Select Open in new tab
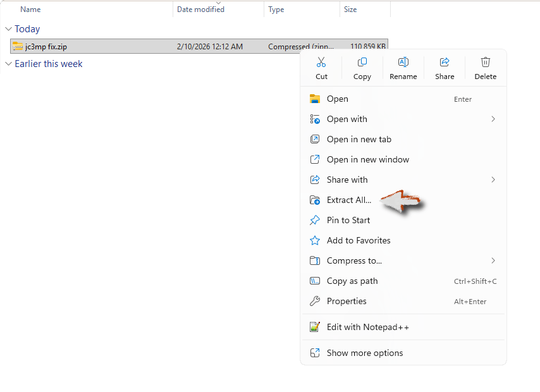The image size is (540, 392). coord(359,139)
